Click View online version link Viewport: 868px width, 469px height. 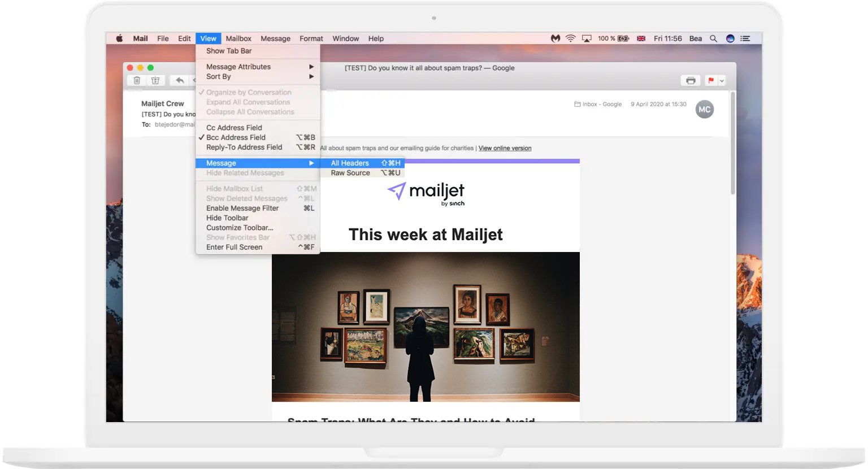pos(505,148)
